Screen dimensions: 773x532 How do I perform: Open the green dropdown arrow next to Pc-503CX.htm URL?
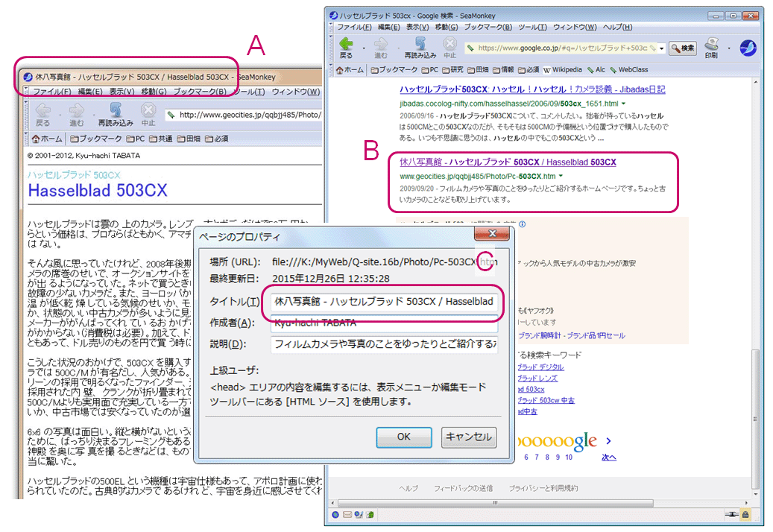561,176
